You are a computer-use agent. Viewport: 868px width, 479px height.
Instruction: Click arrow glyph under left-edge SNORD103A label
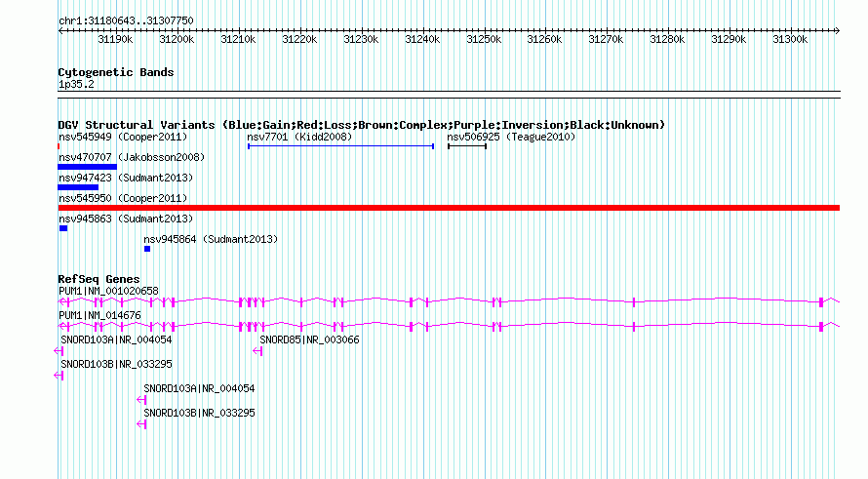59,351
